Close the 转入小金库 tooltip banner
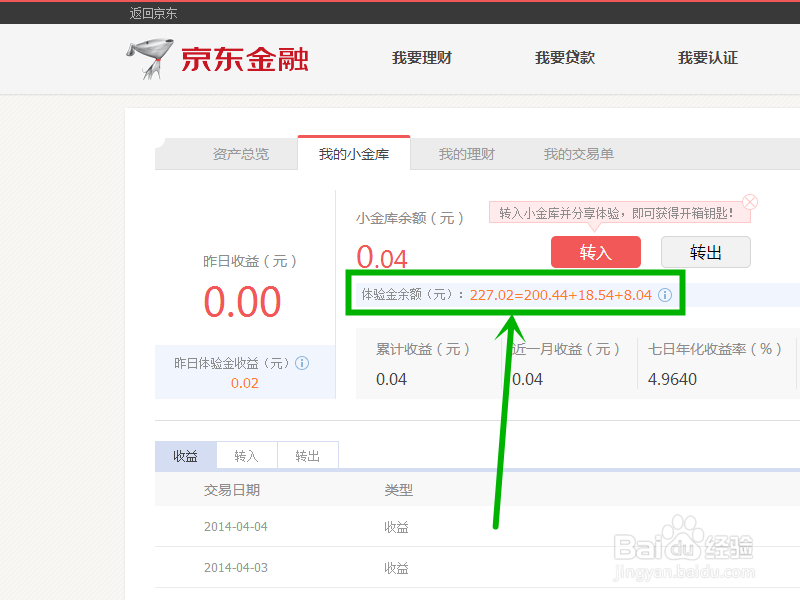Viewport: 800px width, 600px height. pos(749,202)
